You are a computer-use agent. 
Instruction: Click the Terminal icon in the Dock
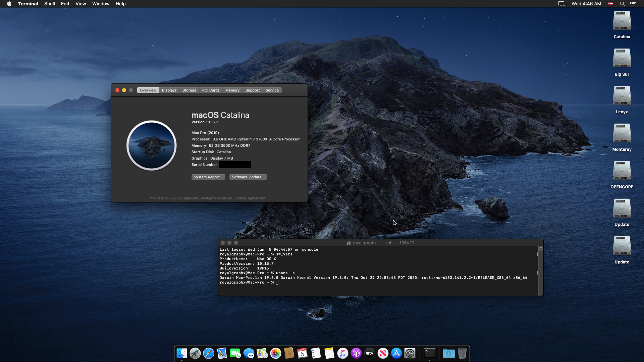tap(429, 353)
